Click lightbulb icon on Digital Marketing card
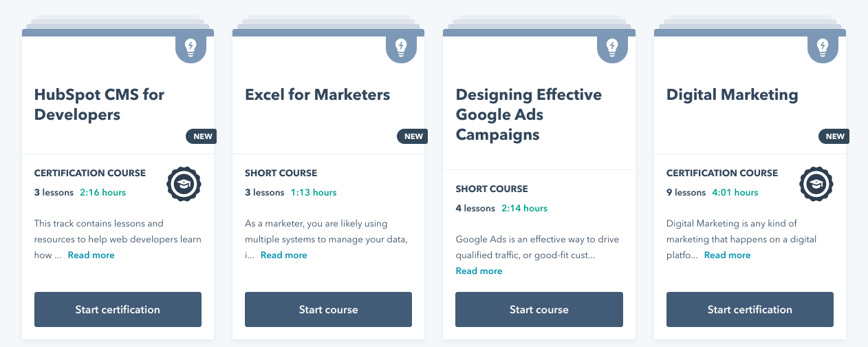This screenshot has height=347, width=868. click(x=822, y=47)
